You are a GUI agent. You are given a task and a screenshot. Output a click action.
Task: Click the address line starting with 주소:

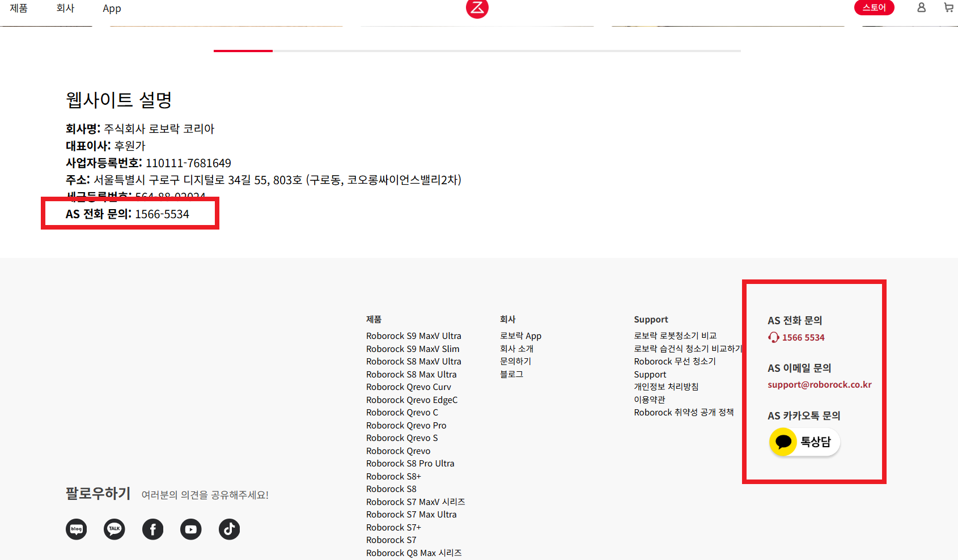(x=264, y=180)
